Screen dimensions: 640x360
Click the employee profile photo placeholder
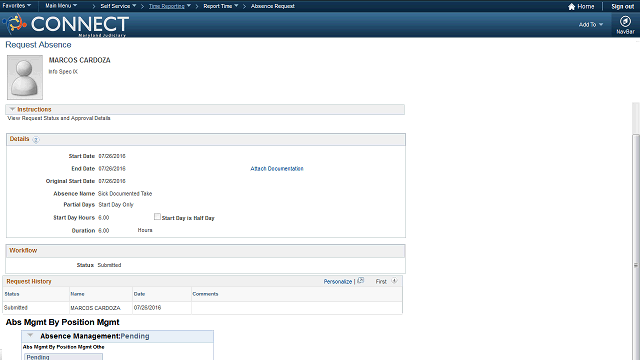click(x=25, y=78)
